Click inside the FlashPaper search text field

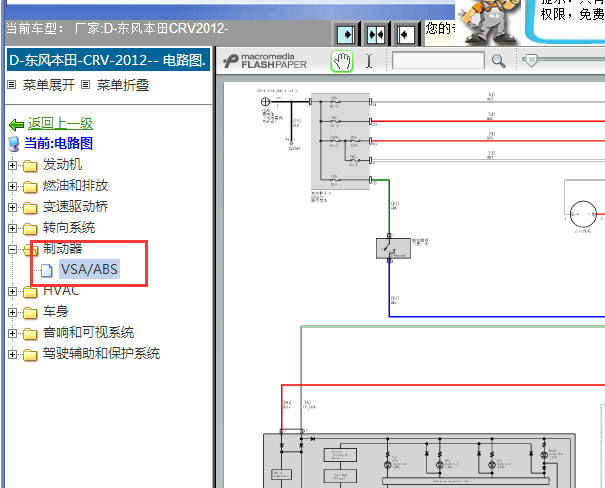pyautogui.click(x=438, y=61)
